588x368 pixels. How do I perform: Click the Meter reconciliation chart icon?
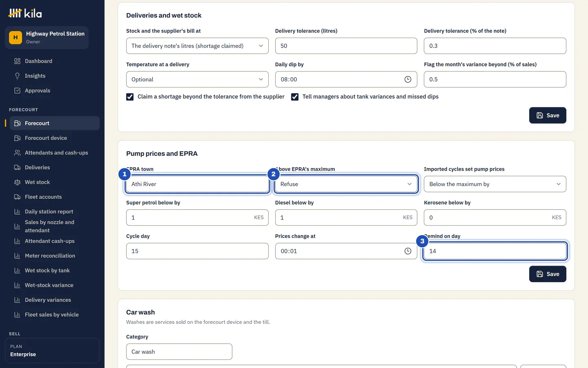pos(17,256)
